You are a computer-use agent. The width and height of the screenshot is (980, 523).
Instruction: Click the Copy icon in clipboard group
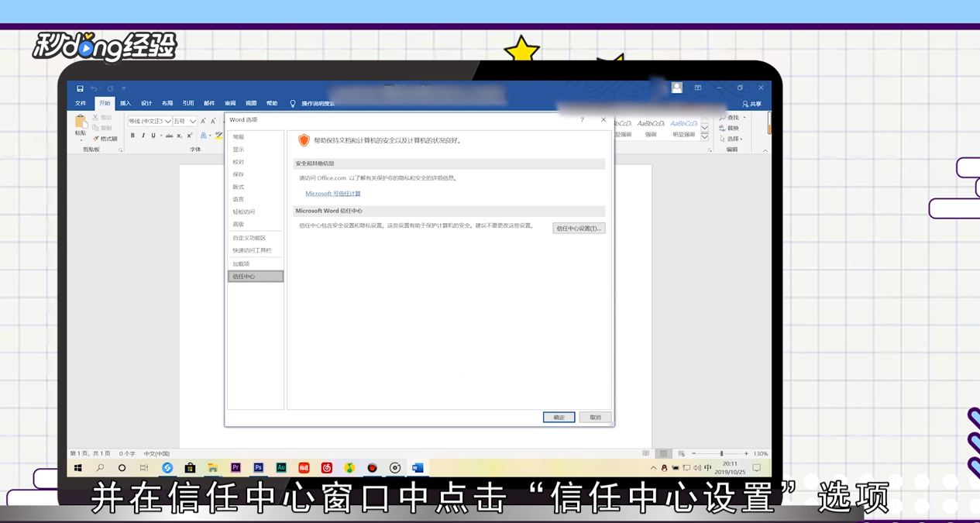click(96, 128)
